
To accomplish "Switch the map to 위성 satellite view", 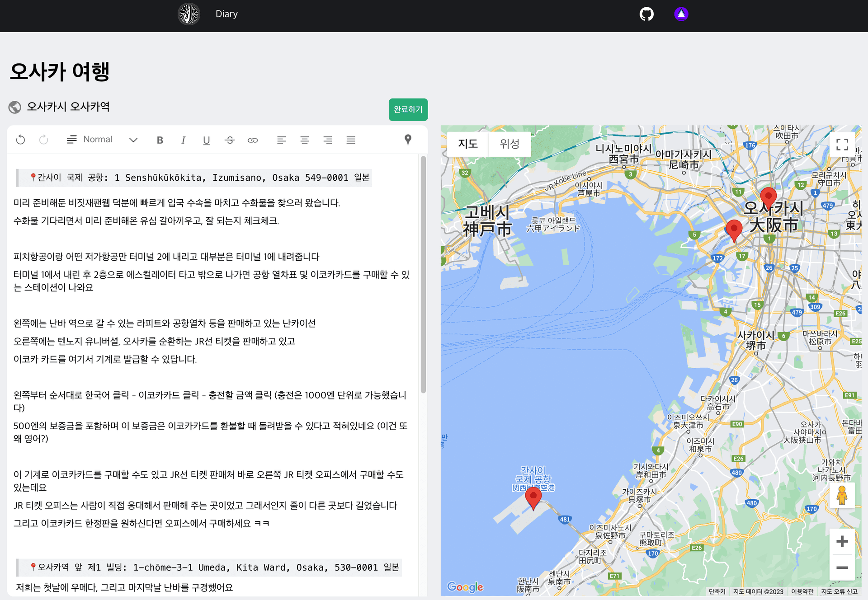I will click(x=509, y=144).
